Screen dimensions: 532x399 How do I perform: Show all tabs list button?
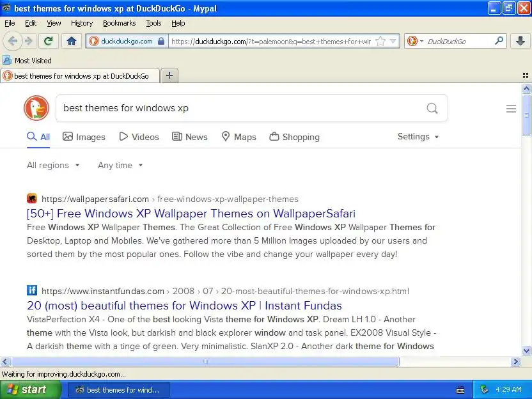526,75
